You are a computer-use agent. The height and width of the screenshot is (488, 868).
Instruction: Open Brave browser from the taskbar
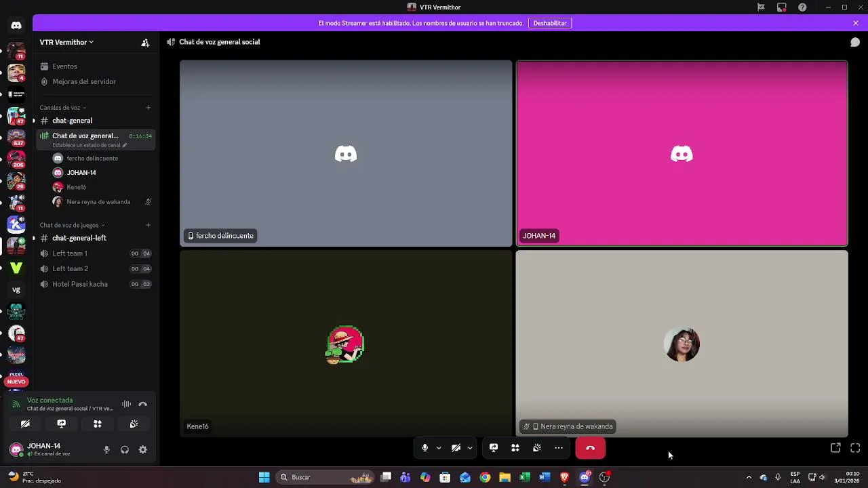[x=564, y=477]
